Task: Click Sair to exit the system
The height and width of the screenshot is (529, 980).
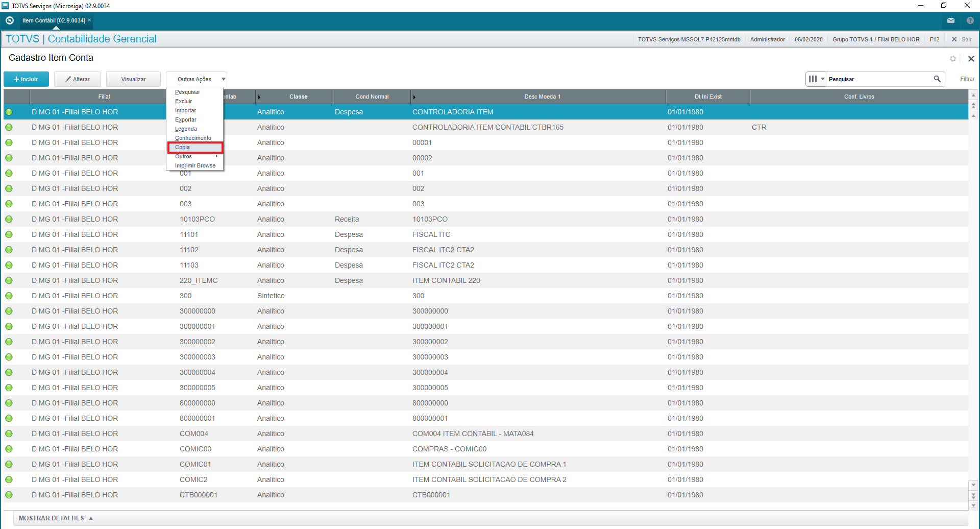Action: point(962,39)
